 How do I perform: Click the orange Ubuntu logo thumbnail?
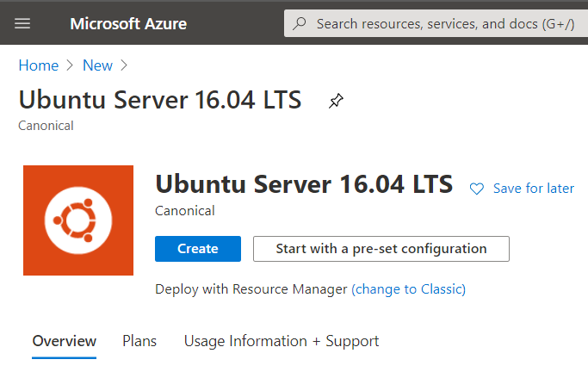(78, 220)
